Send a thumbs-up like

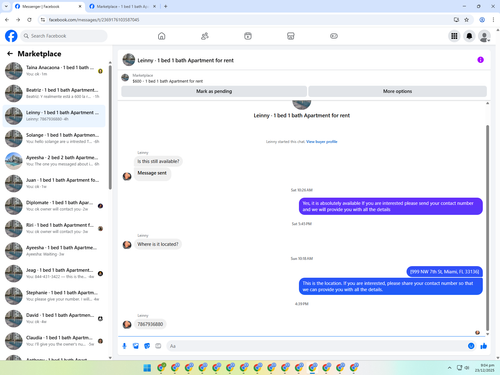484,346
